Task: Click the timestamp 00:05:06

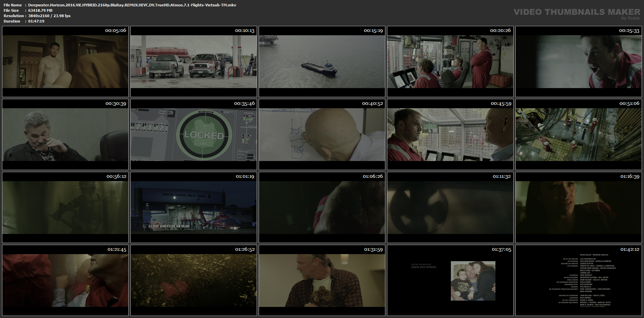Action: click(x=116, y=30)
